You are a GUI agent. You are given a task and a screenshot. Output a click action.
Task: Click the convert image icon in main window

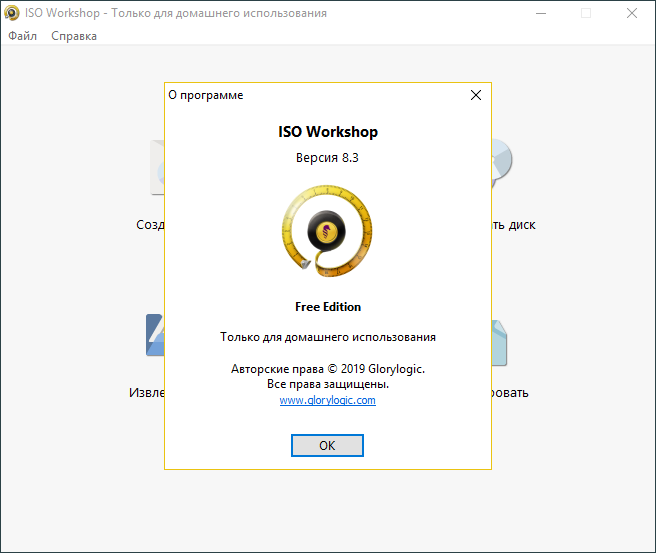click(x=499, y=343)
